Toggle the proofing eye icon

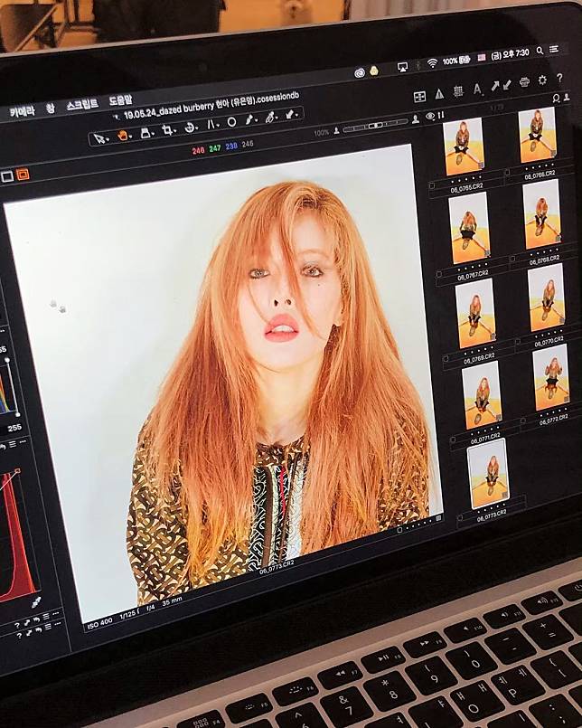(429, 116)
